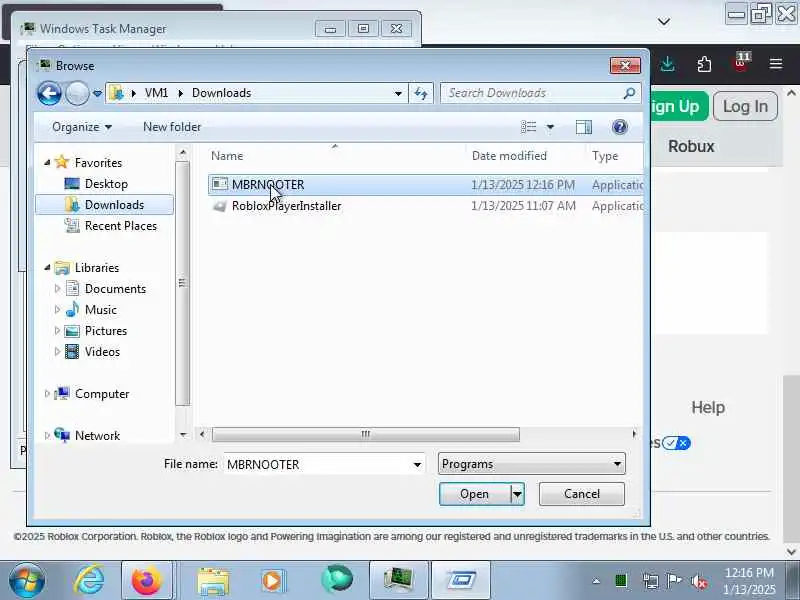Select the Pictures library
This screenshot has height=600, width=800.
click(106, 331)
